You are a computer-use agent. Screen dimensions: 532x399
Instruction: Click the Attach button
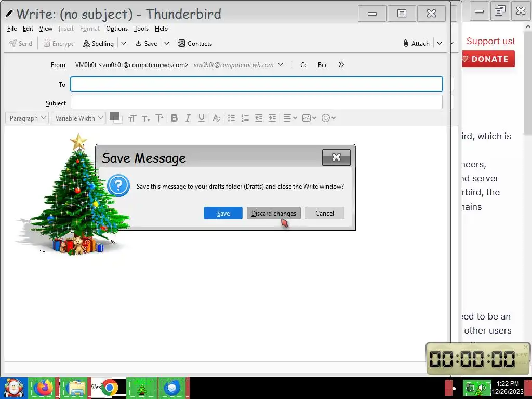click(416, 44)
